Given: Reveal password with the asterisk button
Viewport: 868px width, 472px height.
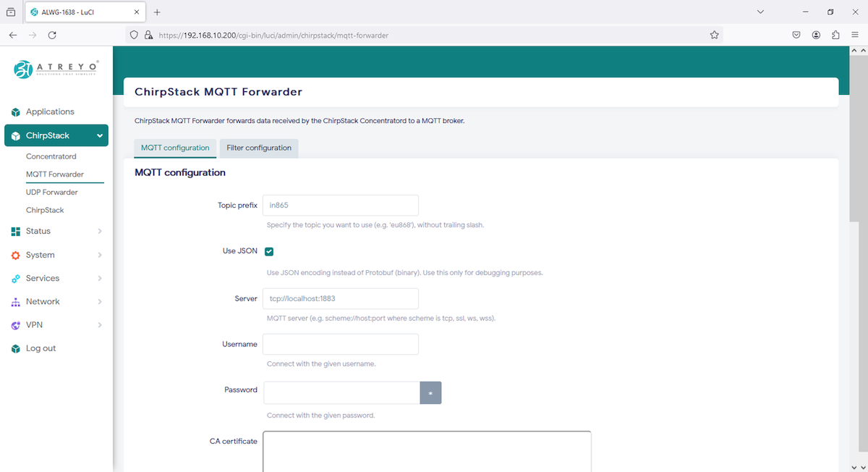Looking at the screenshot, I should point(430,393).
